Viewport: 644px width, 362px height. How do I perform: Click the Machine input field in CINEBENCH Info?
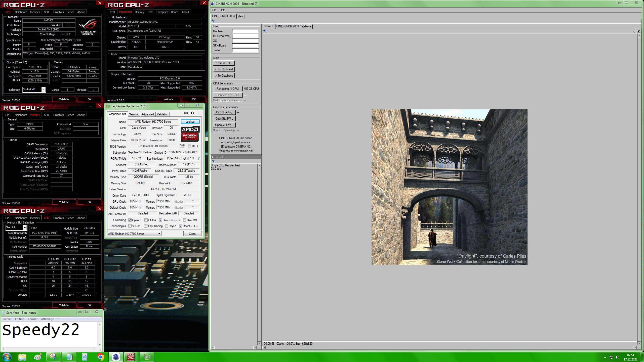tap(245, 31)
